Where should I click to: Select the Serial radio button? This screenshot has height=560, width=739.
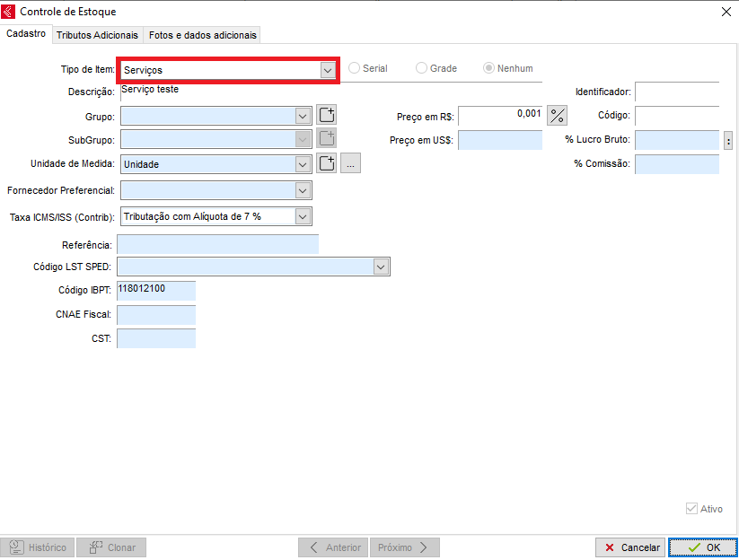356,68
